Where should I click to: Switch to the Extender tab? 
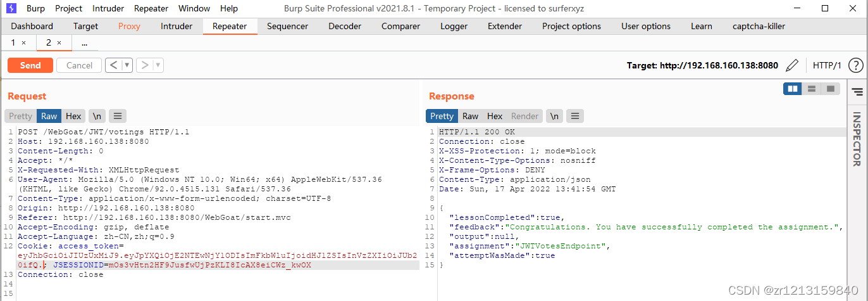(505, 26)
